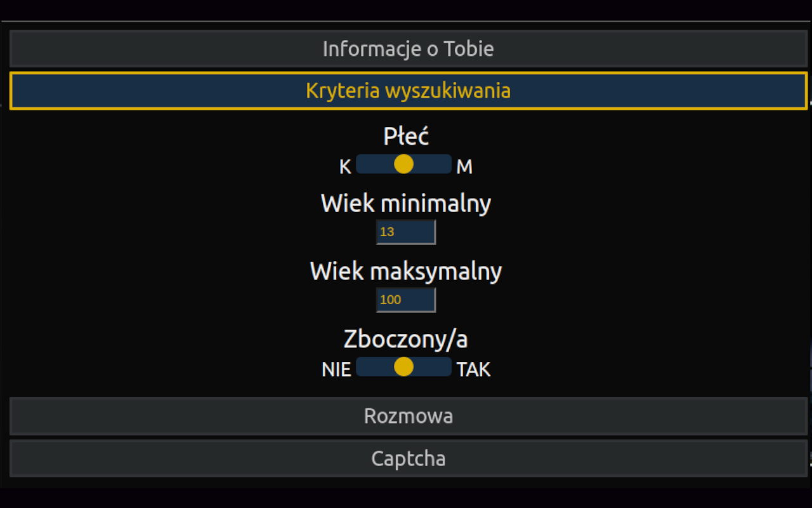Click the Wiek minimalny heading
The width and height of the screenshot is (812, 508).
click(406, 204)
